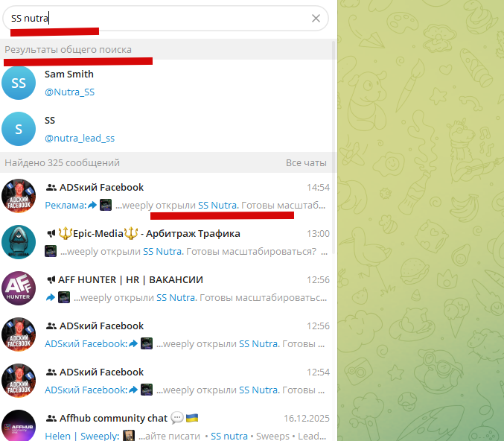Select the @nutra_lead_ss username

(x=80, y=139)
